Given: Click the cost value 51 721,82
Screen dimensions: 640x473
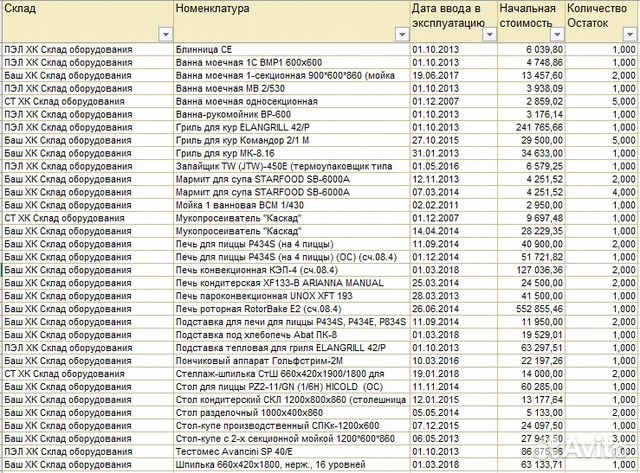Looking at the screenshot, I should [x=531, y=257].
